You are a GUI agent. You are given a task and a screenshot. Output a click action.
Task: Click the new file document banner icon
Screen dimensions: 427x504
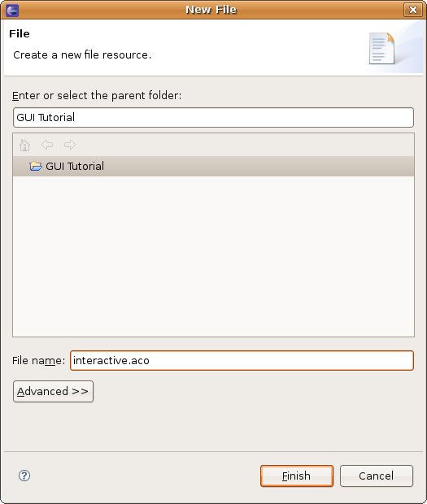coord(381,48)
